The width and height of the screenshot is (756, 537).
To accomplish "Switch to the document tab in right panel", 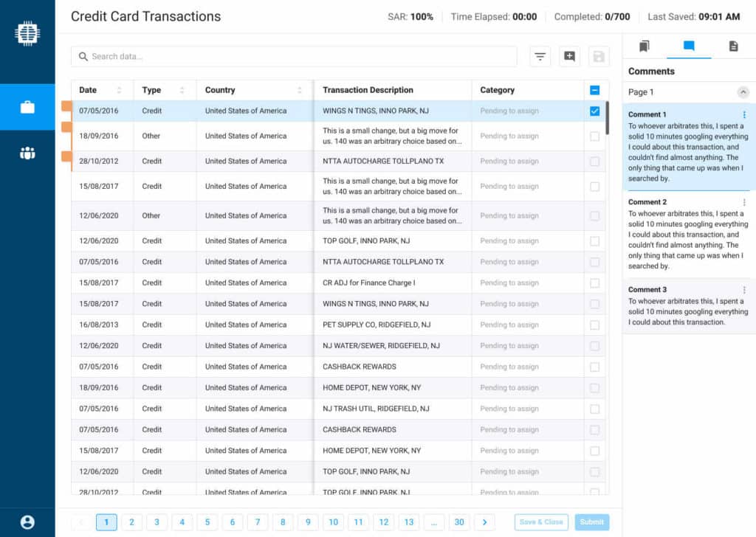I will 733,46.
